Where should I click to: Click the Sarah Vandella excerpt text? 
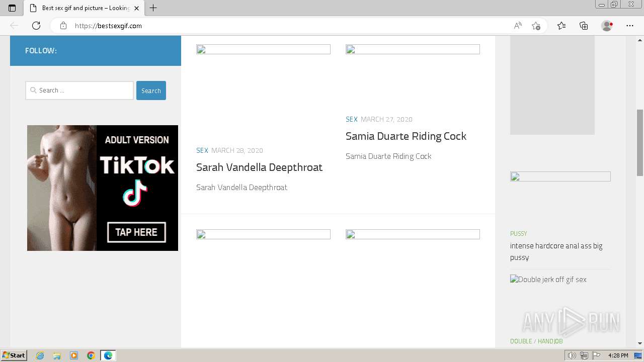pyautogui.click(x=242, y=188)
